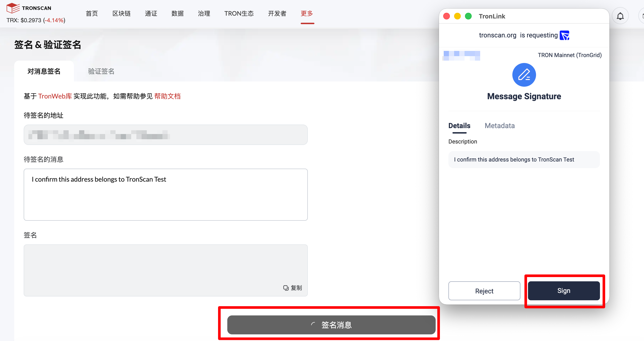Click the TRONSCAN logo icon
The width and height of the screenshot is (644, 341).
click(13, 8)
